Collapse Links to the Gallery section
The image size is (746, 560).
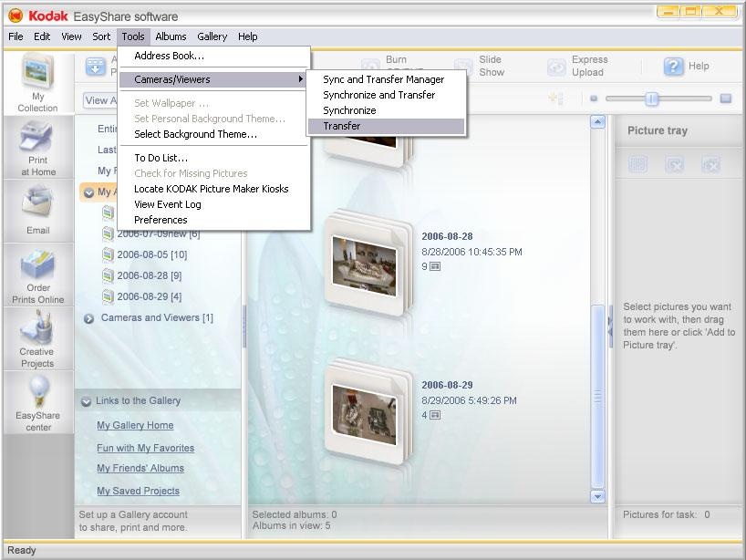pyautogui.click(x=86, y=401)
